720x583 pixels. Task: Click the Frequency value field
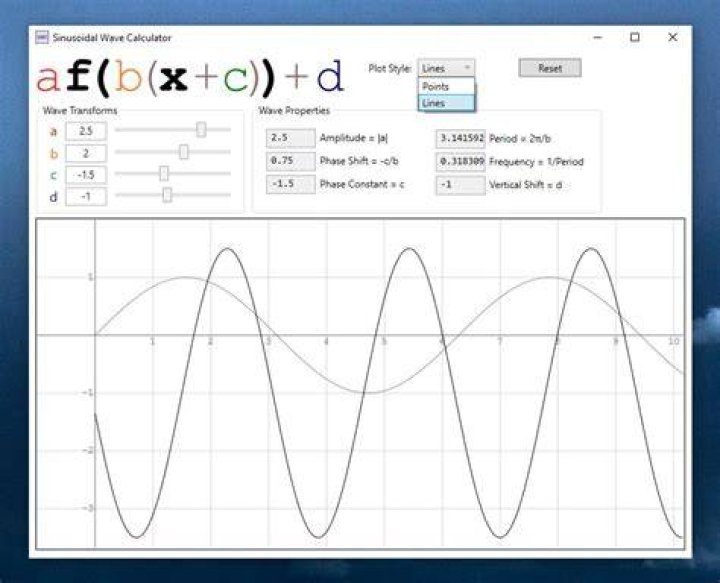(461, 162)
